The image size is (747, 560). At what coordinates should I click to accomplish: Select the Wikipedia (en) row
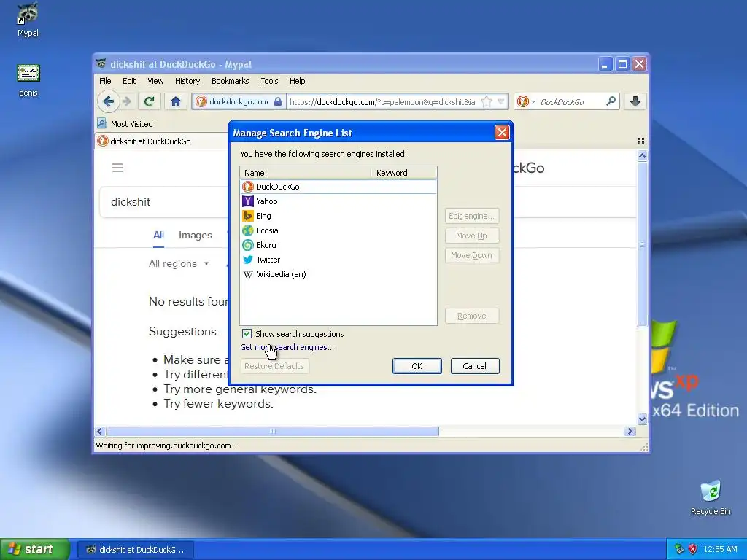[x=338, y=274]
